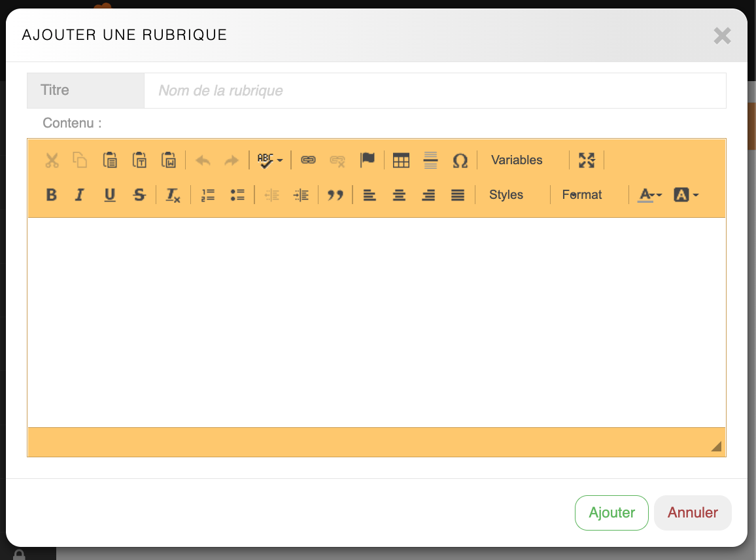Viewport: 756px width, 560px height.
Task: Insert a link into the content
Action: pyautogui.click(x=308, y=160)
